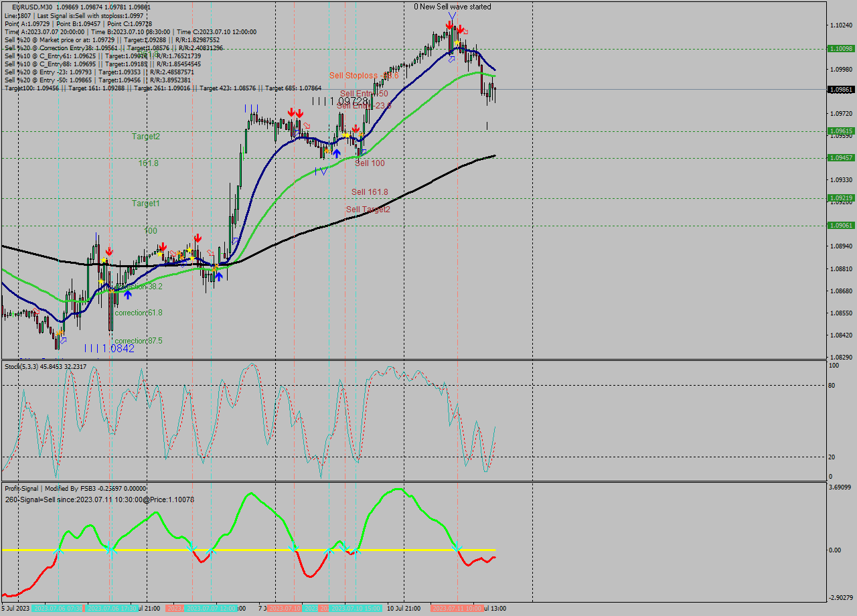Select the hollow red diagonal arrow beside the sell arrows
This screenshot has width=857, height=616.
(x=465, y=31)
